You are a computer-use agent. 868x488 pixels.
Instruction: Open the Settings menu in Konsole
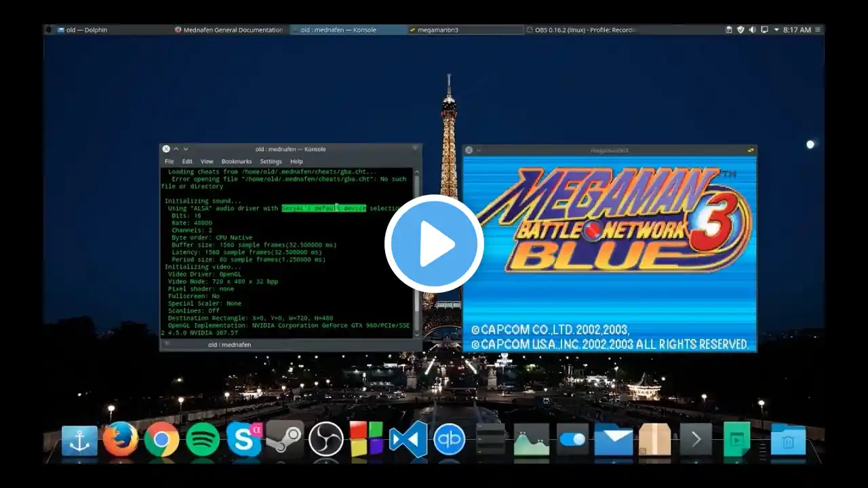pos(271,161)
